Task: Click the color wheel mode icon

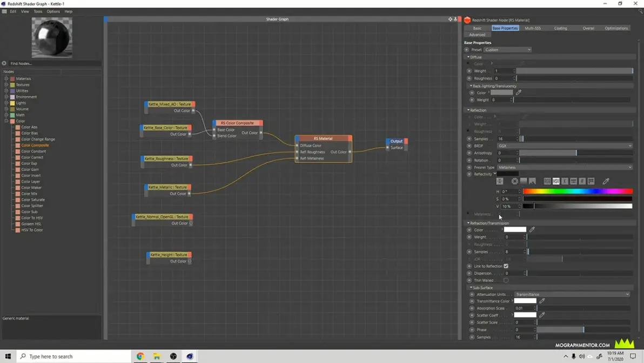Action: (515, 181)
